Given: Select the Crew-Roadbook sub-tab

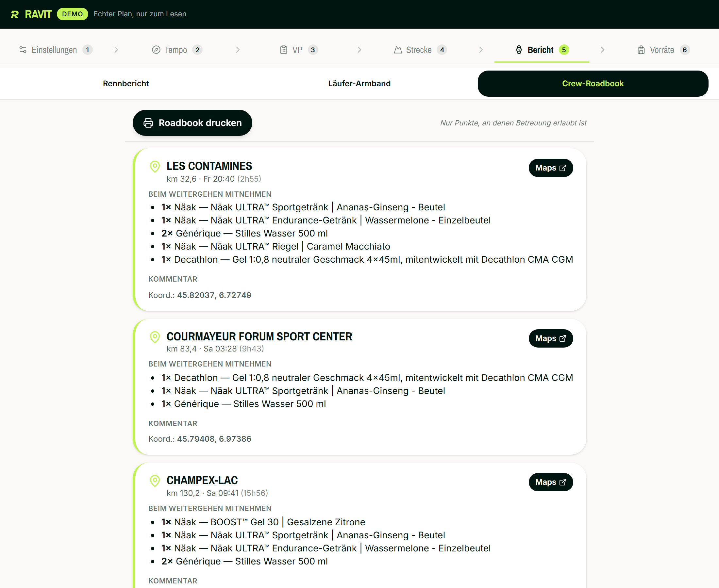Looking at the screenshot, I should tap(593, 84).
